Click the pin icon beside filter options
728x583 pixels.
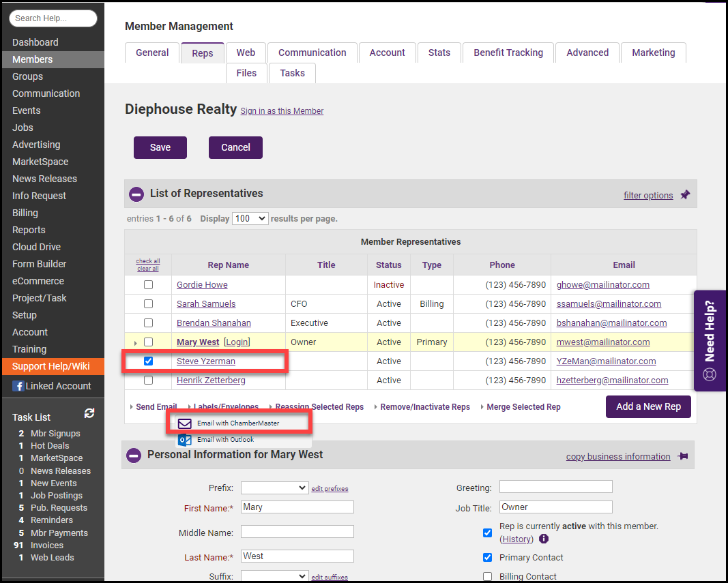click(x=685, y=195)
